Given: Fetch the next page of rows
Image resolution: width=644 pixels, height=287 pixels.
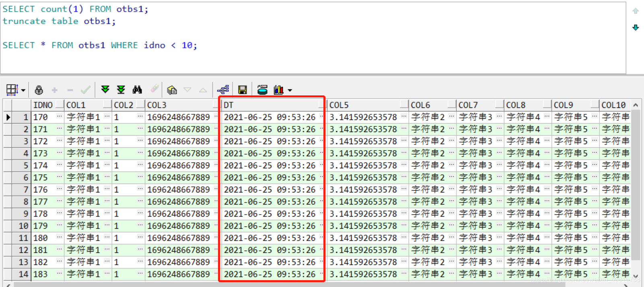Looking at the screenshot, I should (x=105, y=89).
